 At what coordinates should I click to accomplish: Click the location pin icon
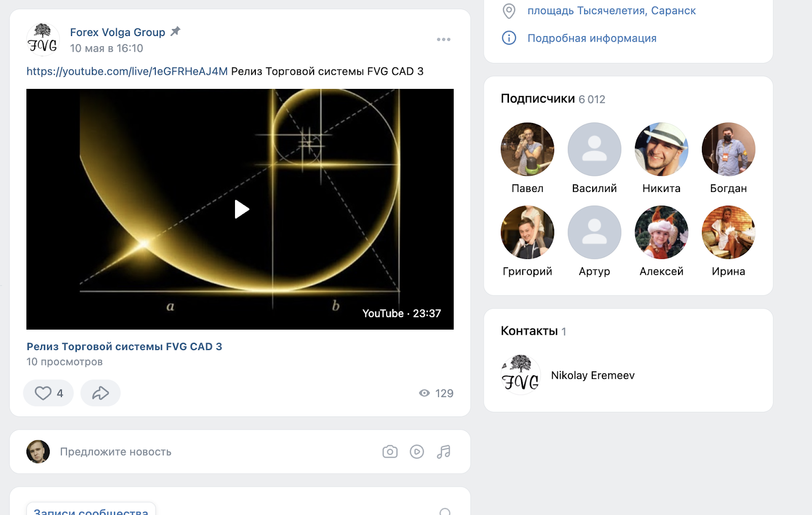[x=509, y=11]
